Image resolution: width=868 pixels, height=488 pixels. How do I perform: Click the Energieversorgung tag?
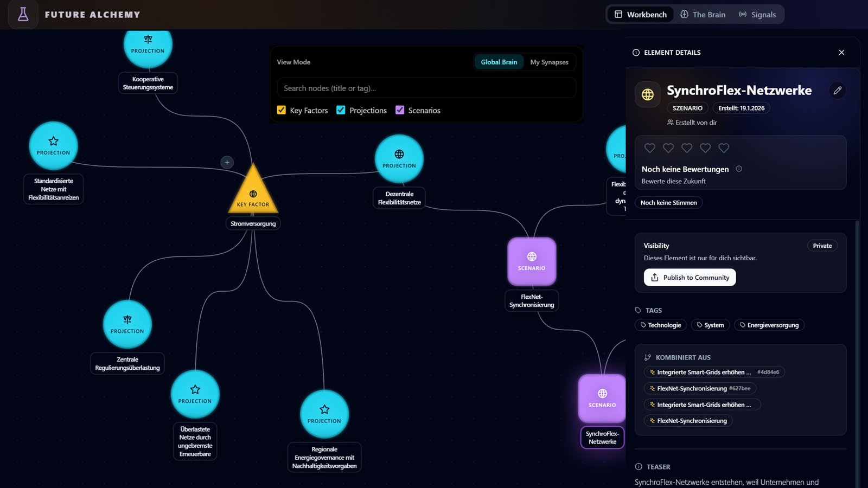pos(769,325)
